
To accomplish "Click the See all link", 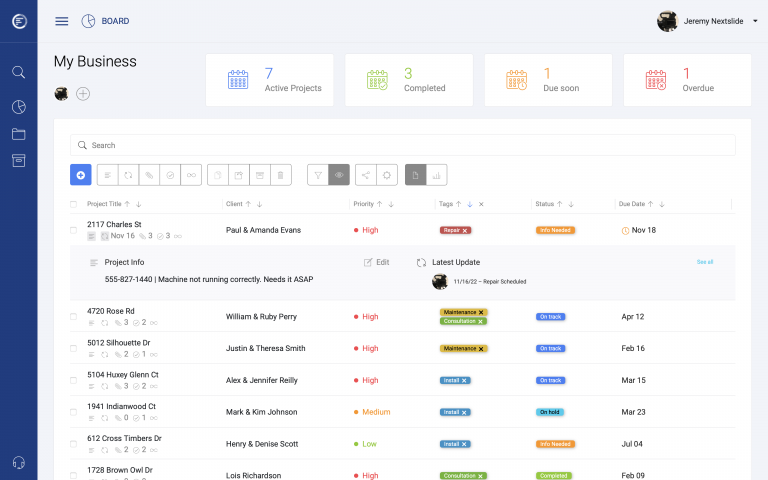I will [705, 262].
